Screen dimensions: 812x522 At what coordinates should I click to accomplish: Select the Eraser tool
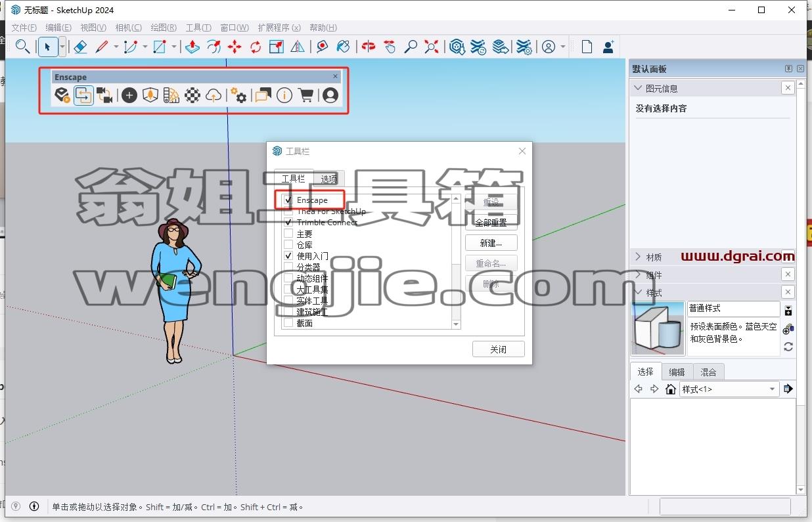pos(80,47)
